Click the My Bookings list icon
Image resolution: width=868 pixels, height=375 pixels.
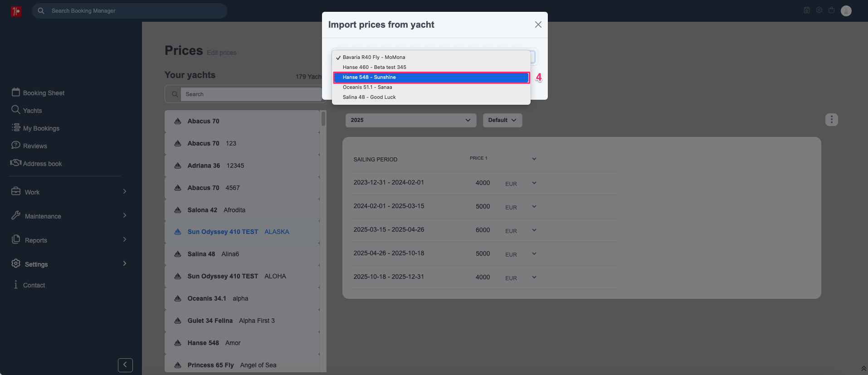pyautogui.click(x=16, y=127)
